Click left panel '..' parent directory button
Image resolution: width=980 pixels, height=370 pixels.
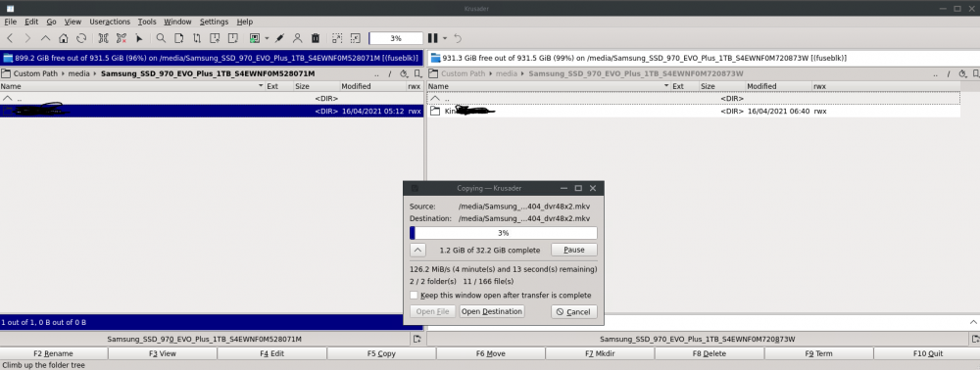(377, 73)
